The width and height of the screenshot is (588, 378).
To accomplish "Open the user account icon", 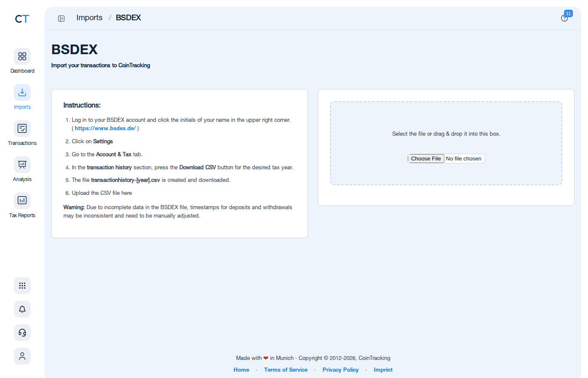I will click(x=22, y=356).
